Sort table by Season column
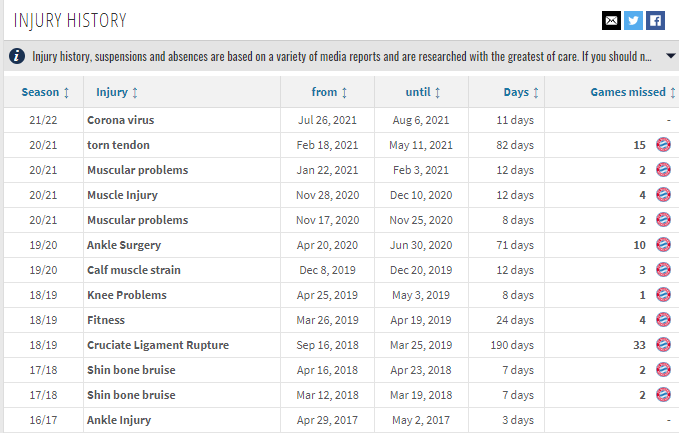Viewport: 679px width, 433px height. pyautogui.click(x=45, y=92)
